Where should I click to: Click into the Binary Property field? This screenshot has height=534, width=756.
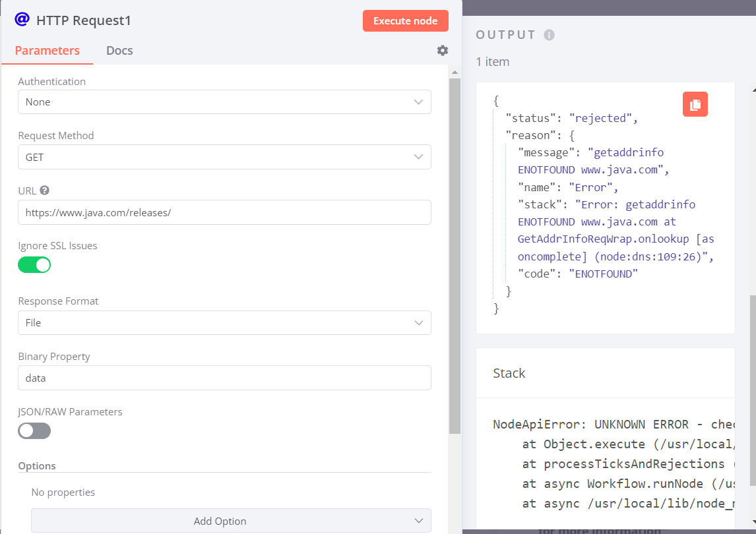[x=224, y=378]
